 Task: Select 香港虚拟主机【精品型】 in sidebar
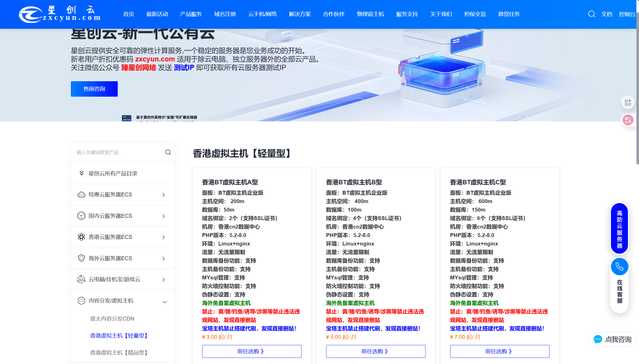point(120,353)
